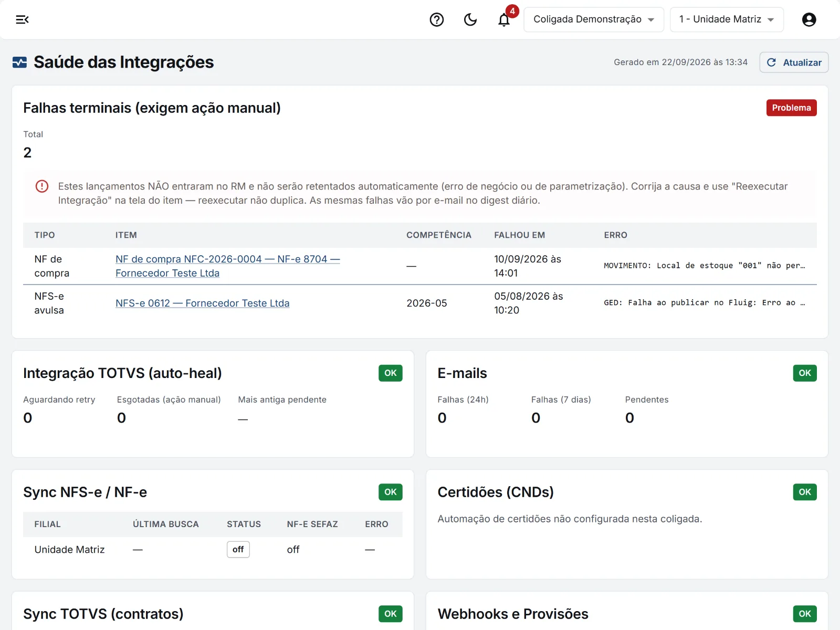Image resolution: width=840 pixels, height=630 pixels.
Task: Click the ÚLTIMA BUSCA column header
Action: pos(166,524)
